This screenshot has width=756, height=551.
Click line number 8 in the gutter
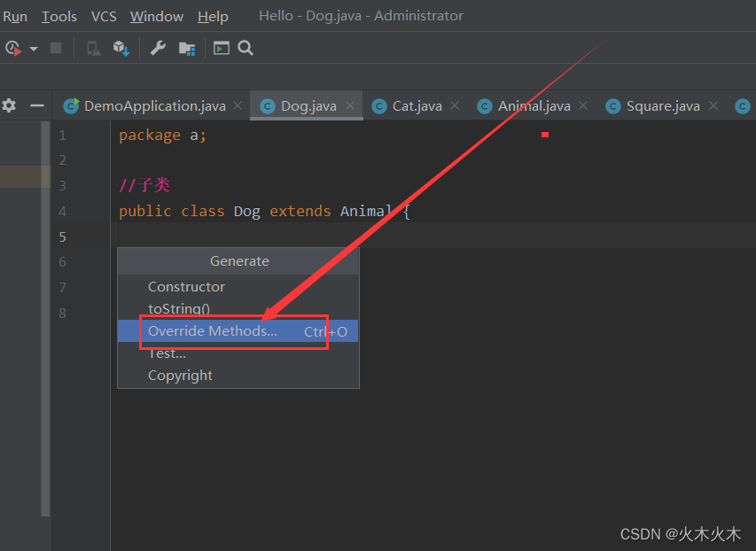pyautogui.click(x=63, y=314)
